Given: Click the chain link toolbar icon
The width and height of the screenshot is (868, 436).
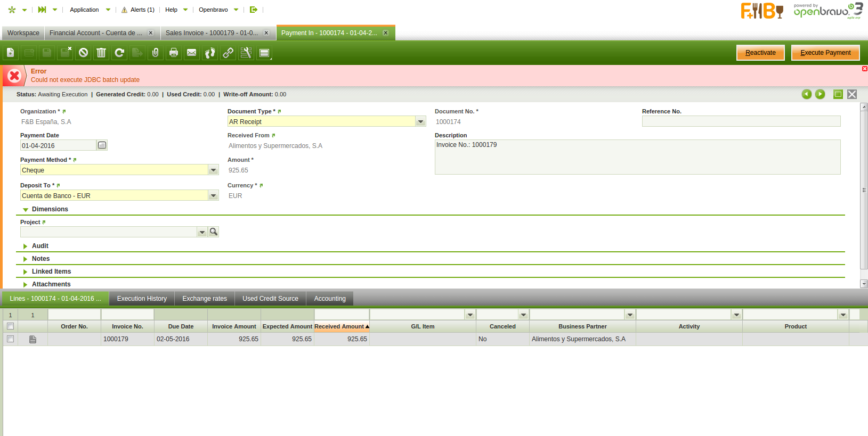Looking at the screenshot, I should (228, 53).
